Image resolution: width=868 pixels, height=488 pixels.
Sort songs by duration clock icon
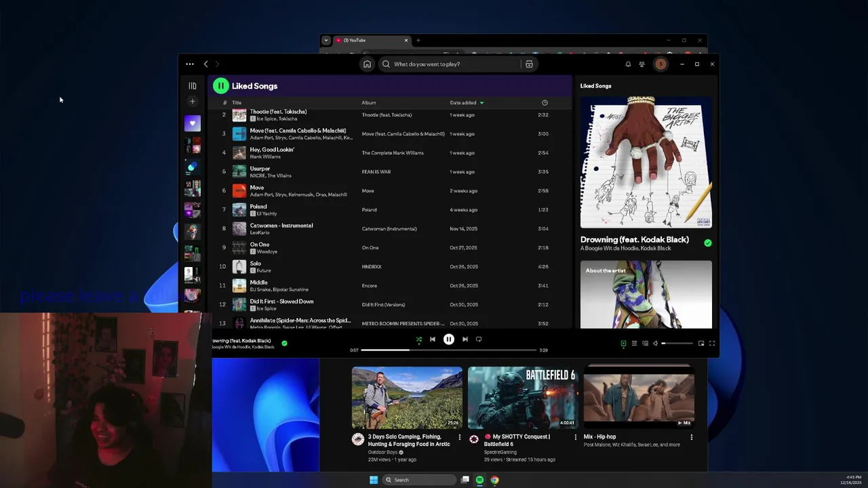(545, 103)
